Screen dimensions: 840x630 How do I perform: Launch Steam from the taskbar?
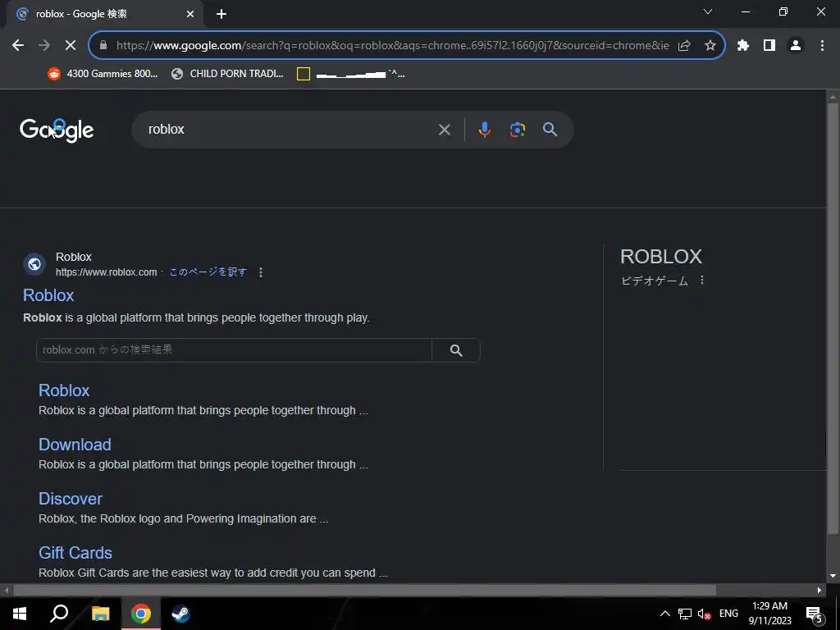coord(180,614)
